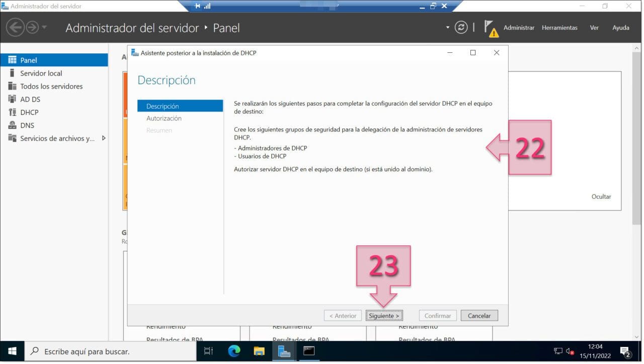The height and width of the screenshot is (364, 644).
Task: Click the AD DS sidebar icon
Action: click(12, 99)
